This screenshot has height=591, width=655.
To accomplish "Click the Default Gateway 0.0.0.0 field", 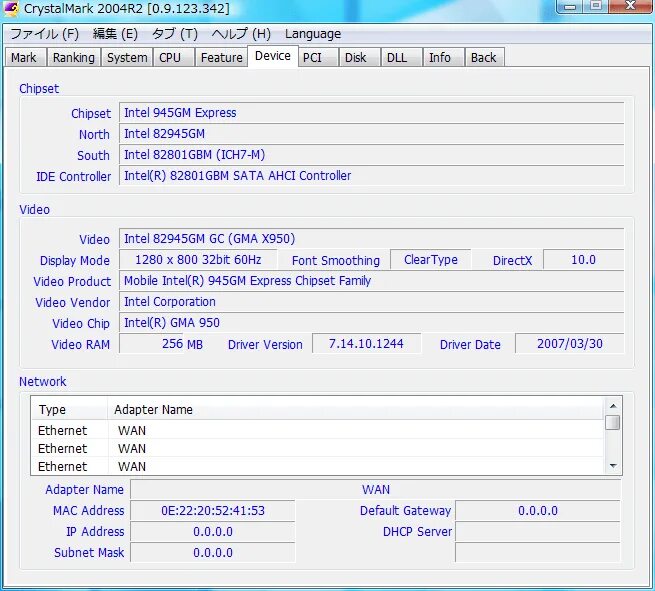I will point(538,510).
